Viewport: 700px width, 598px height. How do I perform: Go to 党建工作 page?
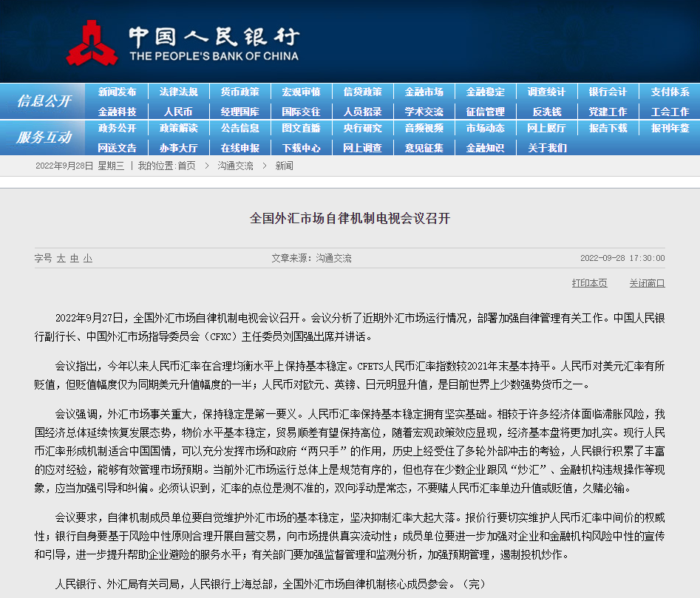pyautogui.click(x=608, y=112)
